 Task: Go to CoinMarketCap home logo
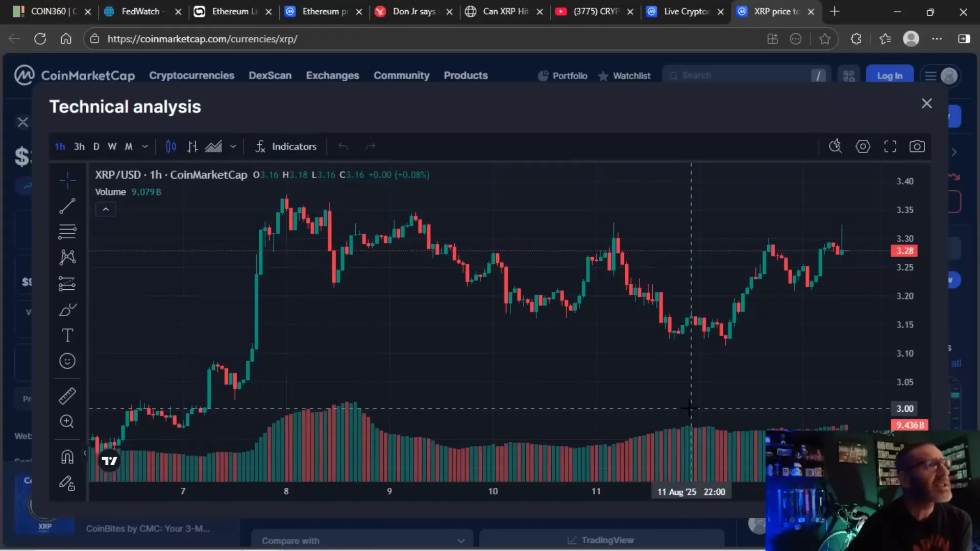pyautogui.click(x=75, y=76)
